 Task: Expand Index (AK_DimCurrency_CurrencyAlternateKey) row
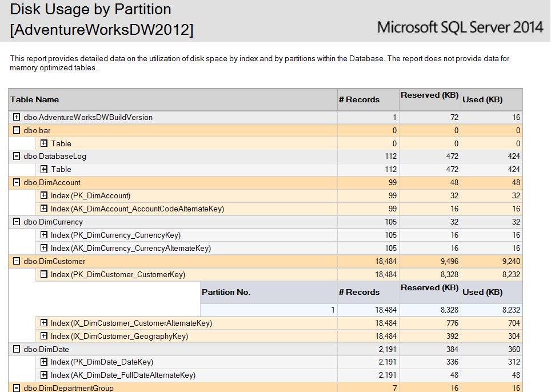[x=44, y=248]
